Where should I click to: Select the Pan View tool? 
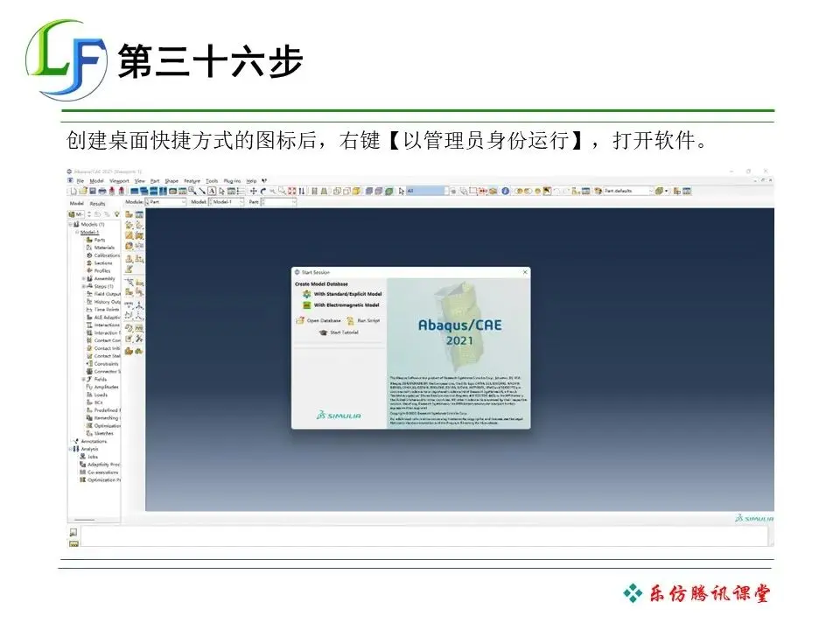pos(254,191)
